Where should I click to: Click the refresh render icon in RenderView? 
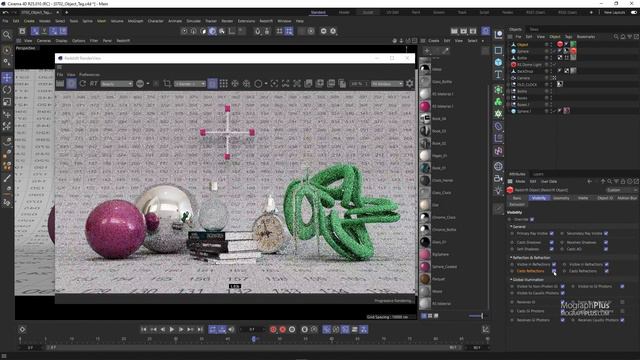(x=83, y=84)
